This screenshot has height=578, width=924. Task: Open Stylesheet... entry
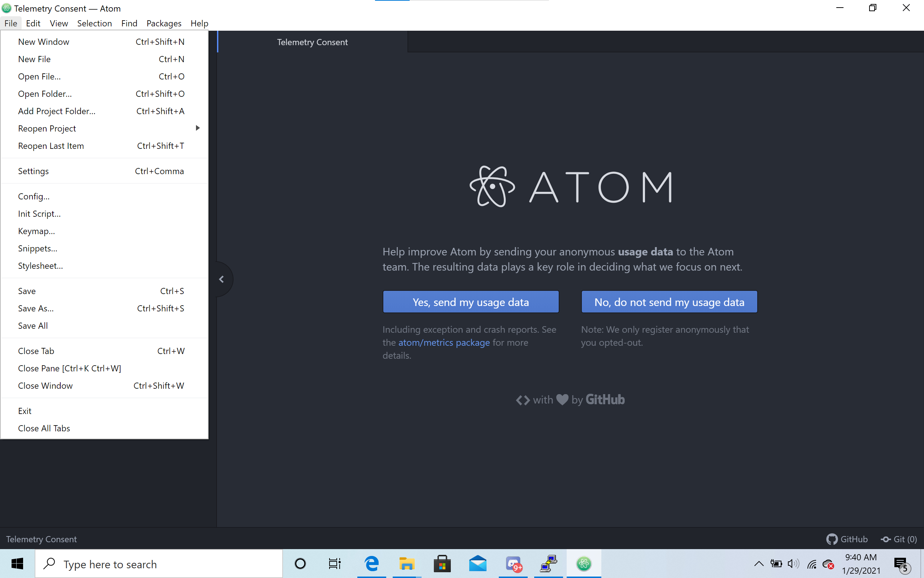104,266
